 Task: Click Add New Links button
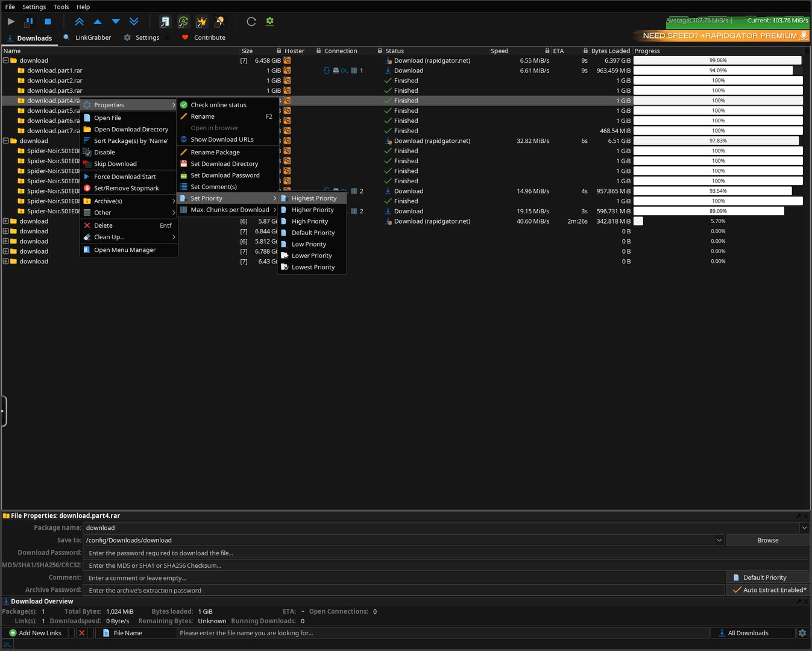[35, 633]
